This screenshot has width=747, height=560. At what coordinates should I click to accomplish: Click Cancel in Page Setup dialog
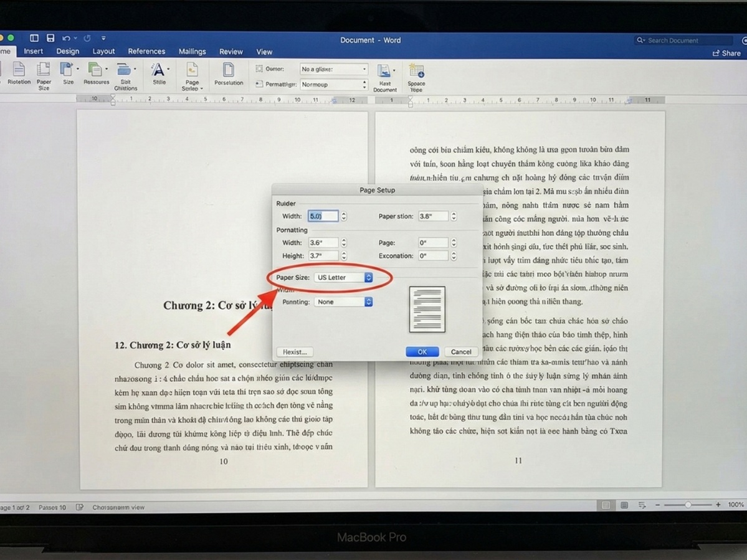460,352
